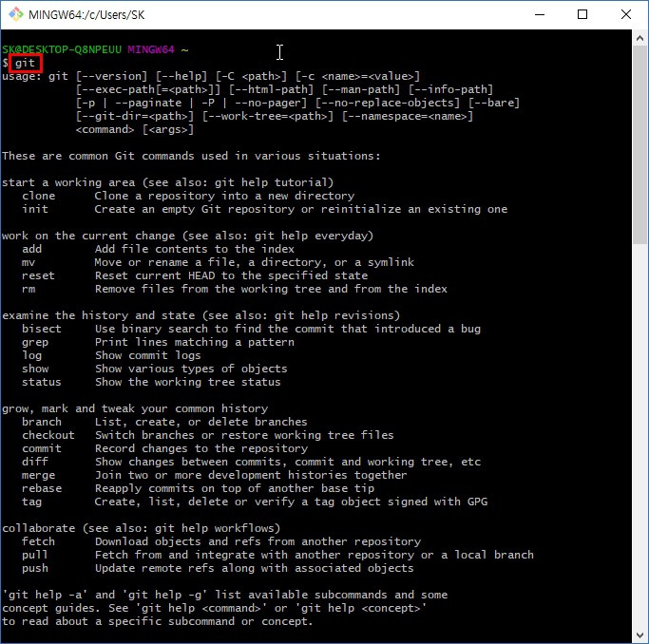Click the '[--exec-path[=<path>]]' option text
This screenshot has width=649, height=644.
148,89
